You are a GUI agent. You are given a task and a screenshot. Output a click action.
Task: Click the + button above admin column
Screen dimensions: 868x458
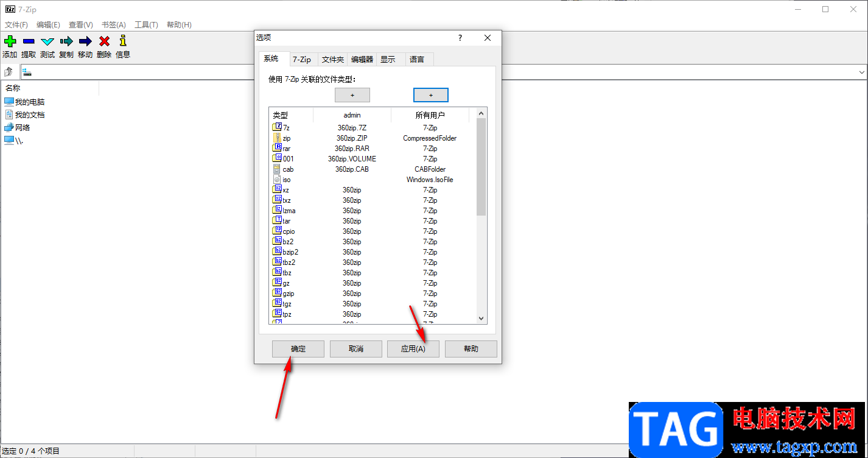352,95
